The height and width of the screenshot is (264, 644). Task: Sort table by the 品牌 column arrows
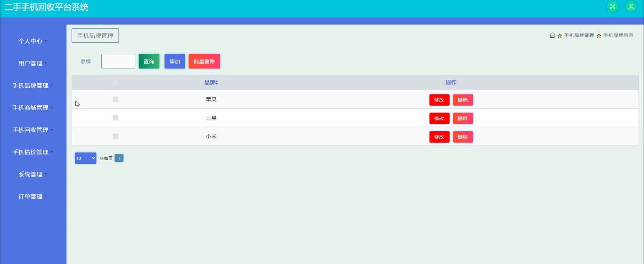coord(216,83)
